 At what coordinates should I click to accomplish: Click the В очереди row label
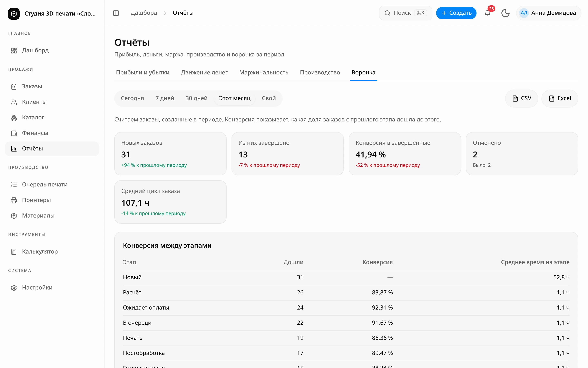[137, 323]
